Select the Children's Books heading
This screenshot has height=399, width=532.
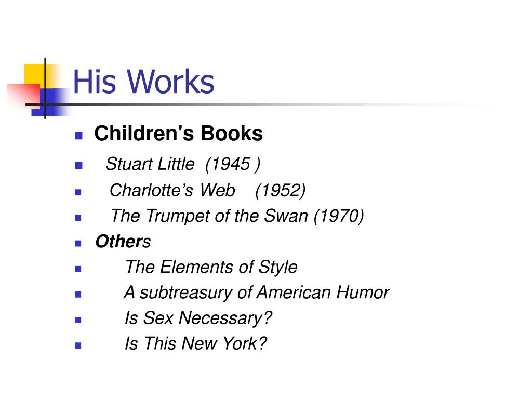(x=179, y=133)
